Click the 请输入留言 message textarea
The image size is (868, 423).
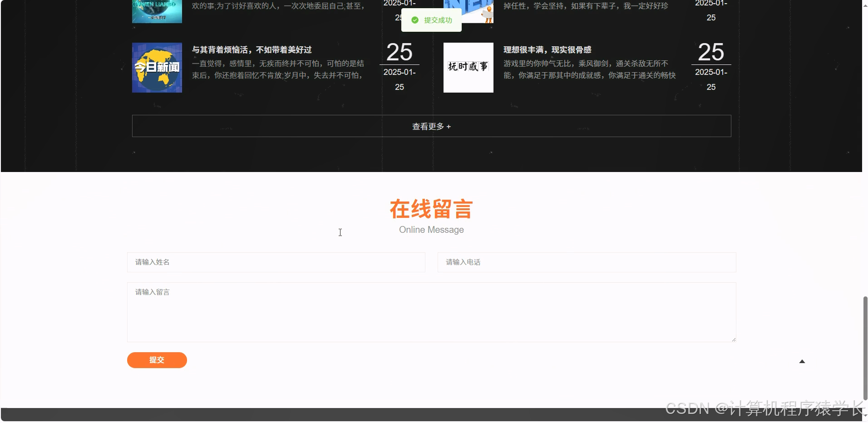pyautogui.click(x=431, y=312)
